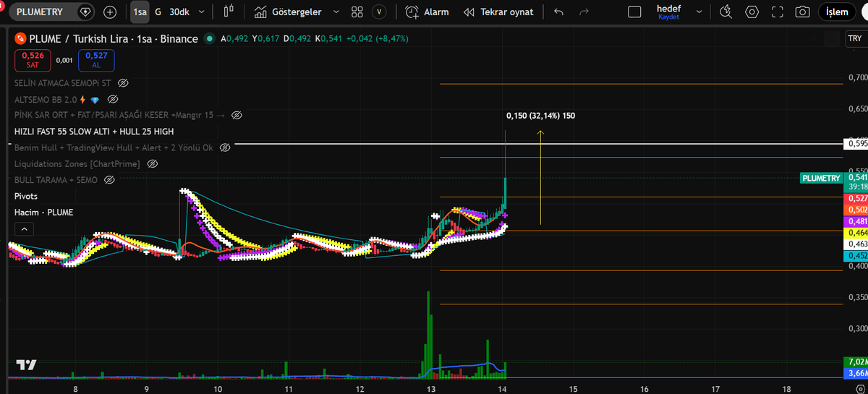
Task: Save the hedef chart layout
Action: click(x=668, y=12)
